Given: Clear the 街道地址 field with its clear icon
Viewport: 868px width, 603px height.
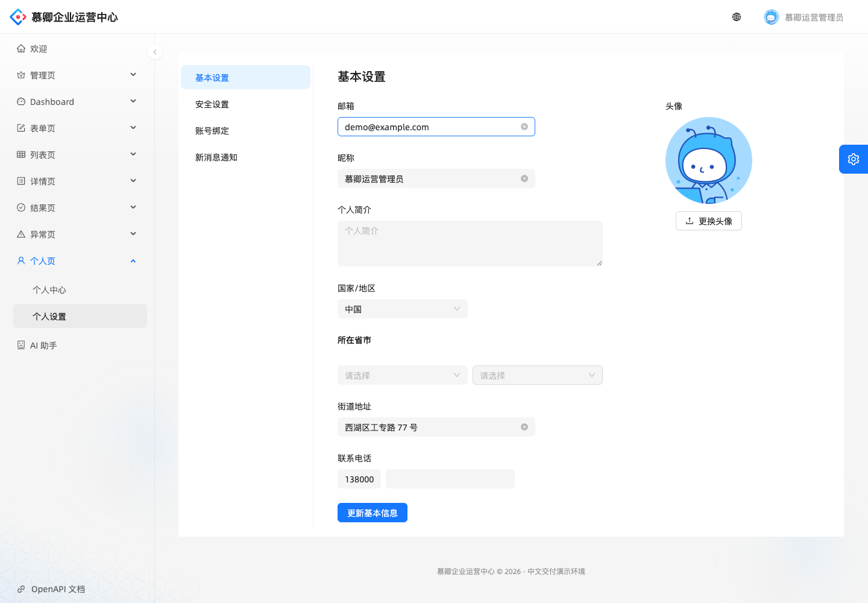Looking at the screenshot, I should tap(524, 427).
